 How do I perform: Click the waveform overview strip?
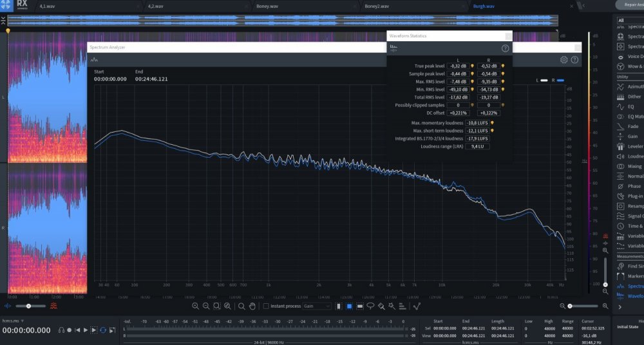[283, 21]
